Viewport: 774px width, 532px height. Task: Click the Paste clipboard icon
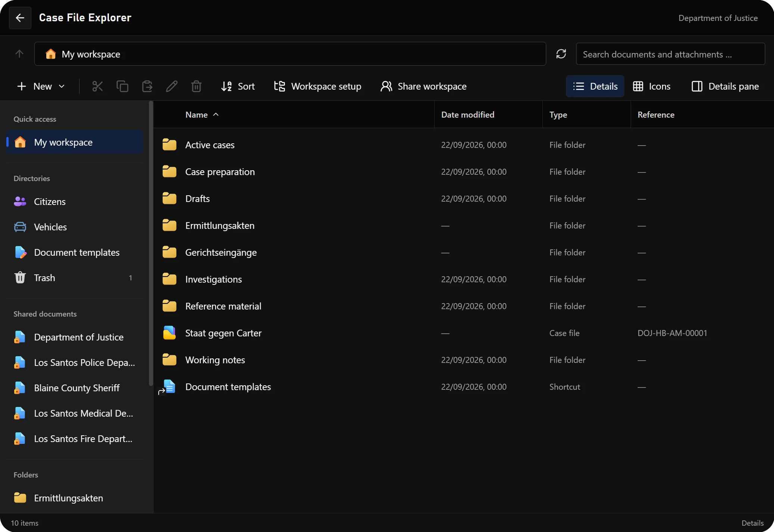(147, 86)
